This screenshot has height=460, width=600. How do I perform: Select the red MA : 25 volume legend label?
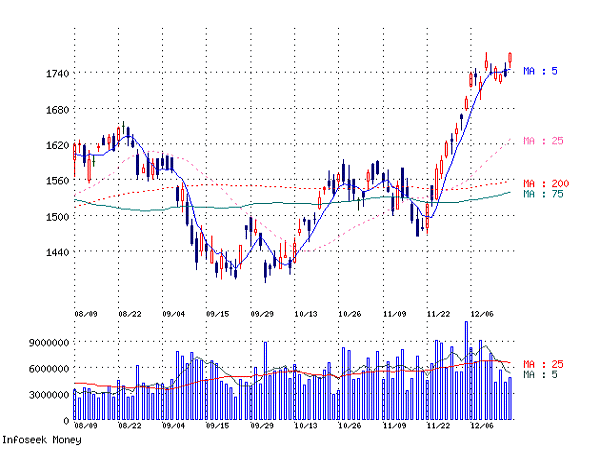click(x=543, y=364)
